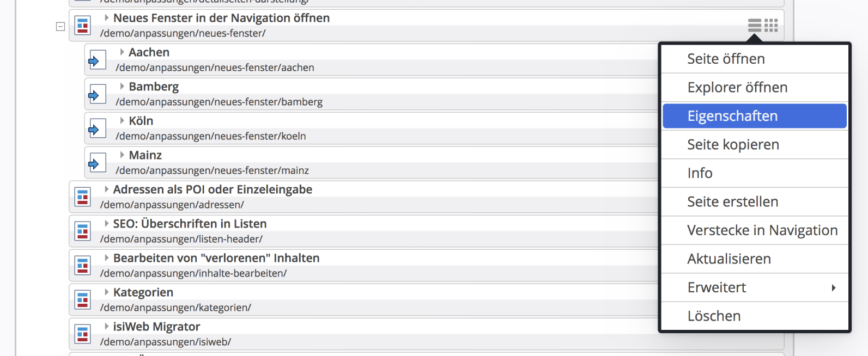Click Löschen in the context menu
Image resolution: width=868 pixels, height=356 pixels.
714,316
